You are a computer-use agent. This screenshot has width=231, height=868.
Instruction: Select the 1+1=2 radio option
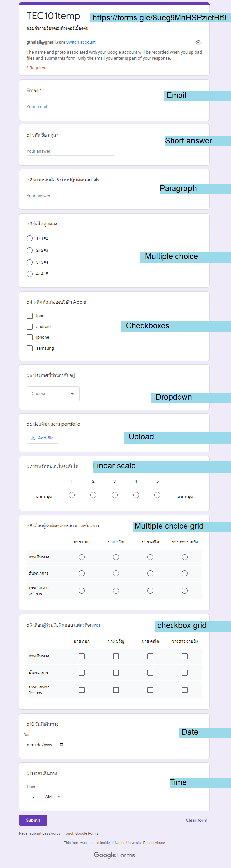click(30, 238)
